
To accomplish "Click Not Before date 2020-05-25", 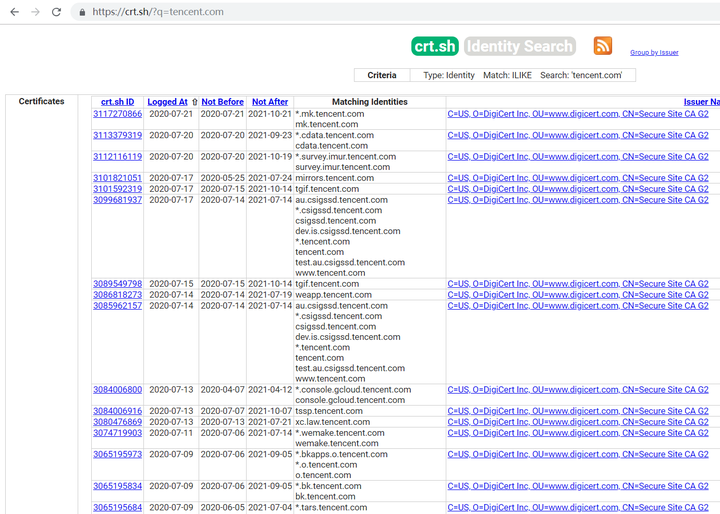I will pos(223,178).
